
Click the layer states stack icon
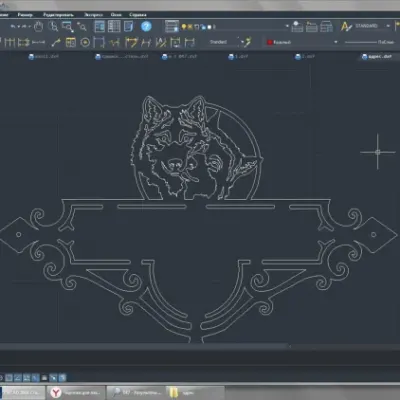(326, 26)
